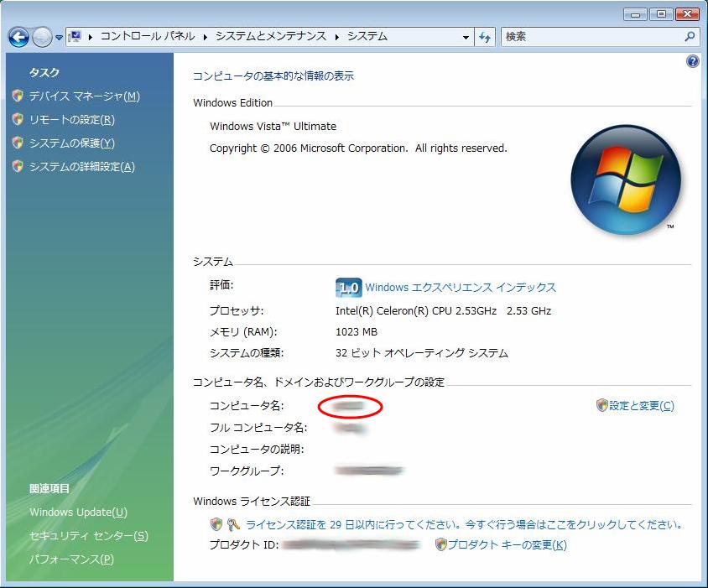The height and width of the screenshot is (588, 708).
Task: Click the Windows Vista logo orb
Action: coord(626,180)
